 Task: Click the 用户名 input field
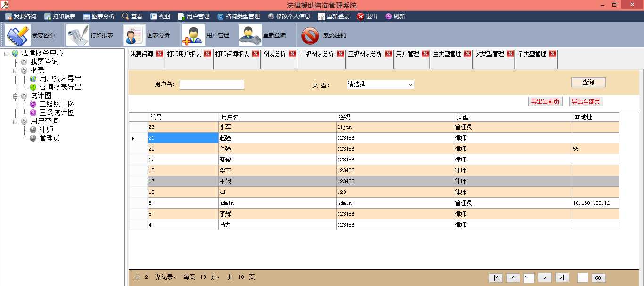coord(212,84)
